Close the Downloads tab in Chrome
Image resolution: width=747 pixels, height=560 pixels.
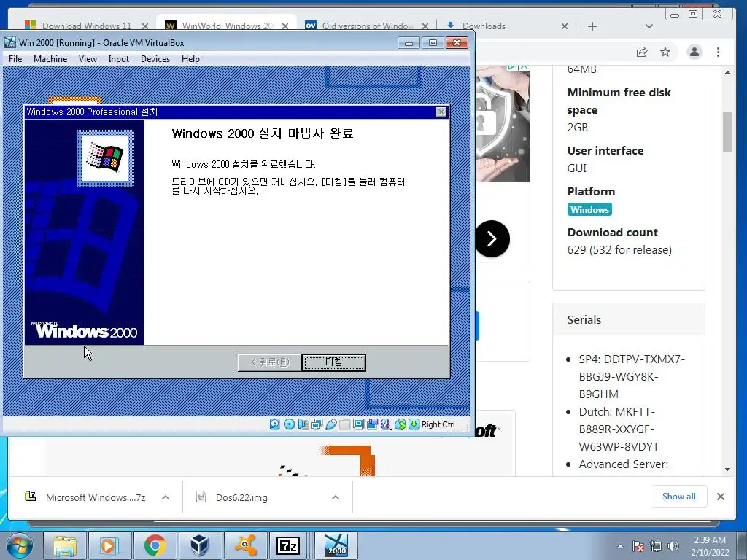[565, 26]
